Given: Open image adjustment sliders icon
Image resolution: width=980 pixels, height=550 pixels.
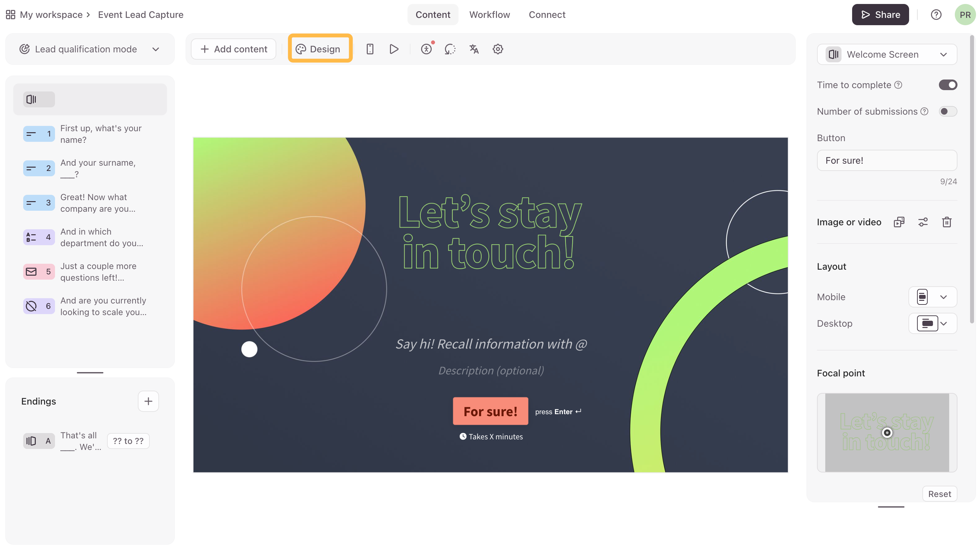Looking at the screenshot, I should (923, 222).
